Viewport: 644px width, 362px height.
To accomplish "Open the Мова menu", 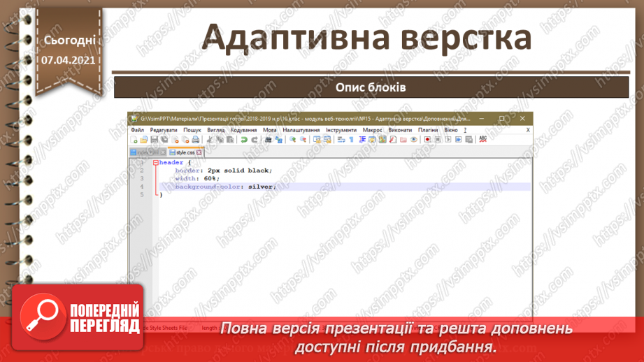I will tap(269, 130).
